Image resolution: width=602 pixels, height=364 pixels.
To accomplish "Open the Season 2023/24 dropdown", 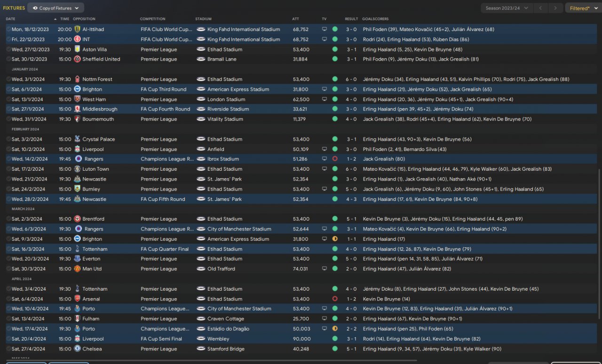I will (x=507, y=8).
